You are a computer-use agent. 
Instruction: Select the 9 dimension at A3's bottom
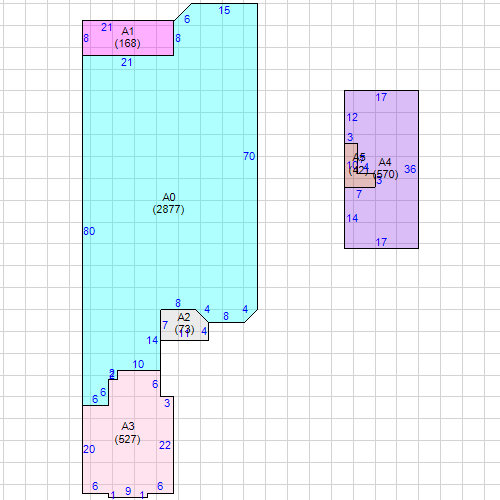(128, 491)
